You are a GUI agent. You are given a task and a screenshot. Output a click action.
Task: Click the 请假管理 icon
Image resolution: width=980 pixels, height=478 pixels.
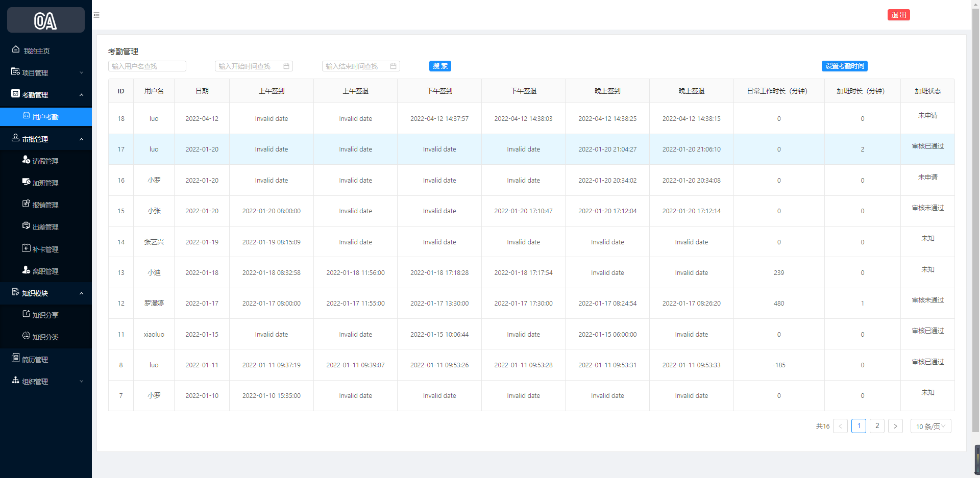pos(26,160)
